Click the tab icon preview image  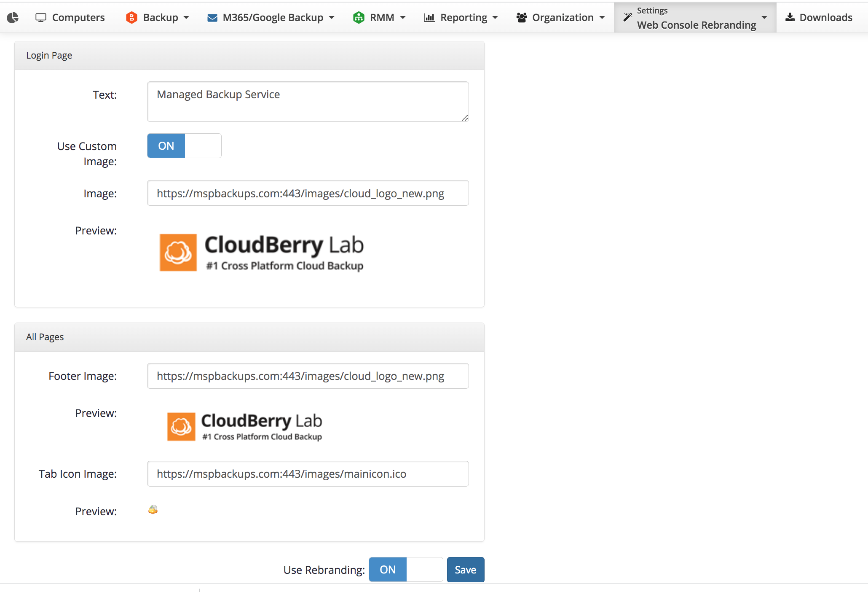pyautogui.click(x=153, y=510)
